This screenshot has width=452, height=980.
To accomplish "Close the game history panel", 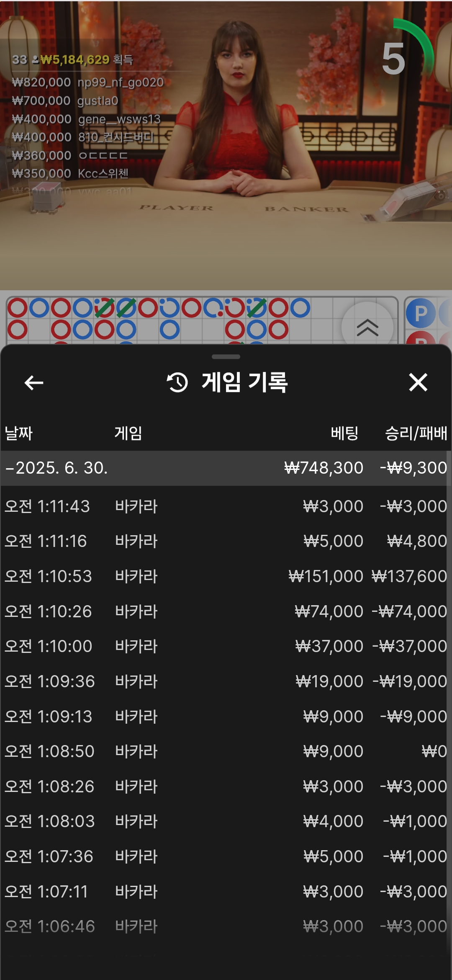I will click(x=418, y=382).
